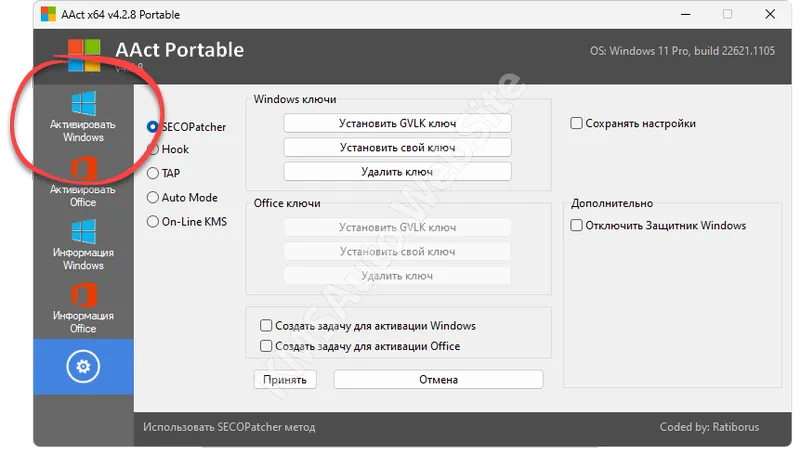800x454 pixels.
Task: Choose the TAP radio option
Action: [153, 174]
